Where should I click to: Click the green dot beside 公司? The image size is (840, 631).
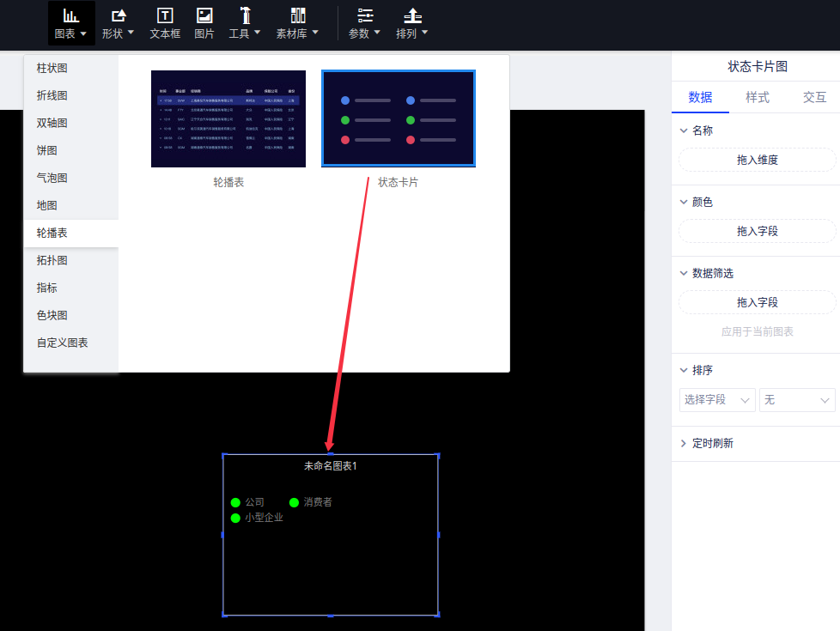pos(235,502)
